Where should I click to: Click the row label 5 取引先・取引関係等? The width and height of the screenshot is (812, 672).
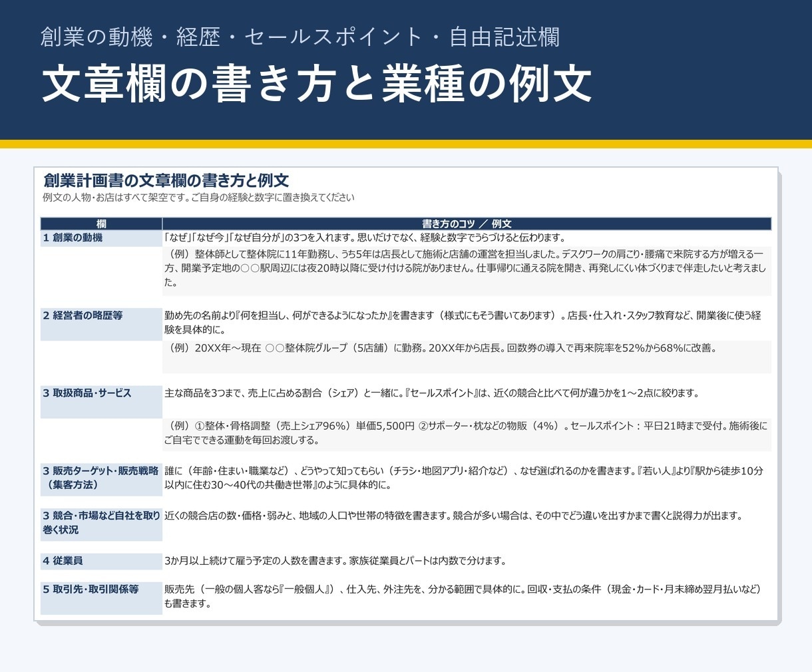point(101,598)
